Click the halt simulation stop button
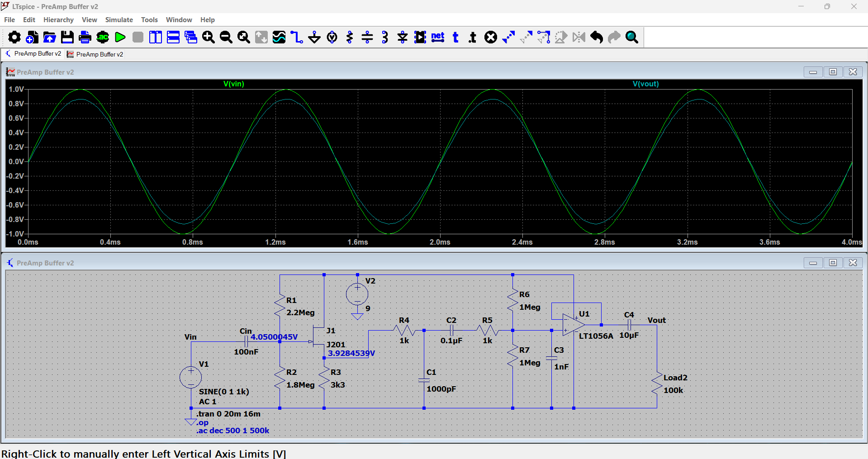868x459 pixels. pyautogui.click(x=138, y=37)
